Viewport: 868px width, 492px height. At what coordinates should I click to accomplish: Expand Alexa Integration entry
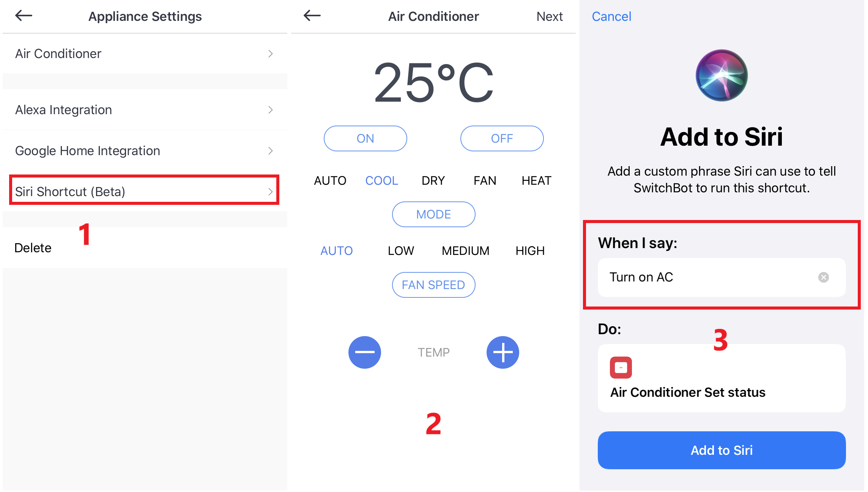[145, 110]
